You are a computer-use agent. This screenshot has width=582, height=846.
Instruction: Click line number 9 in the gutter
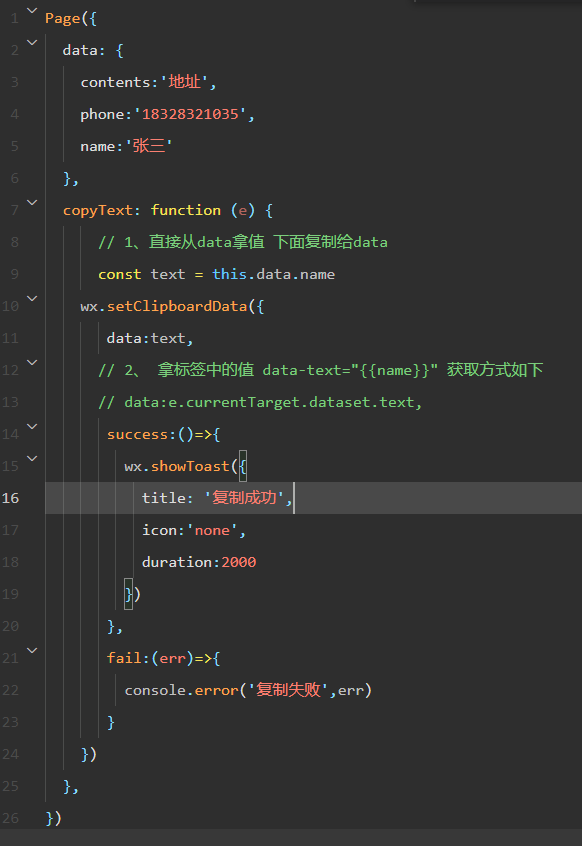pos(15,274)
